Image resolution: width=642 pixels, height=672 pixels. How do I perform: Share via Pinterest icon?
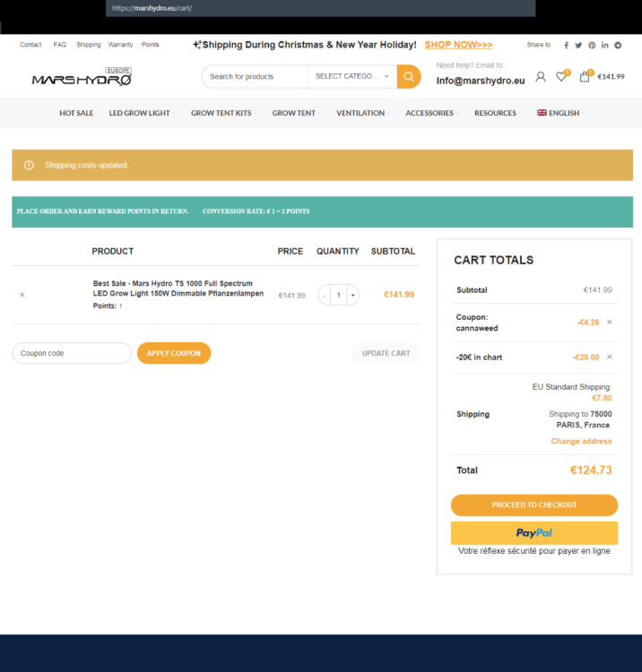592,45
